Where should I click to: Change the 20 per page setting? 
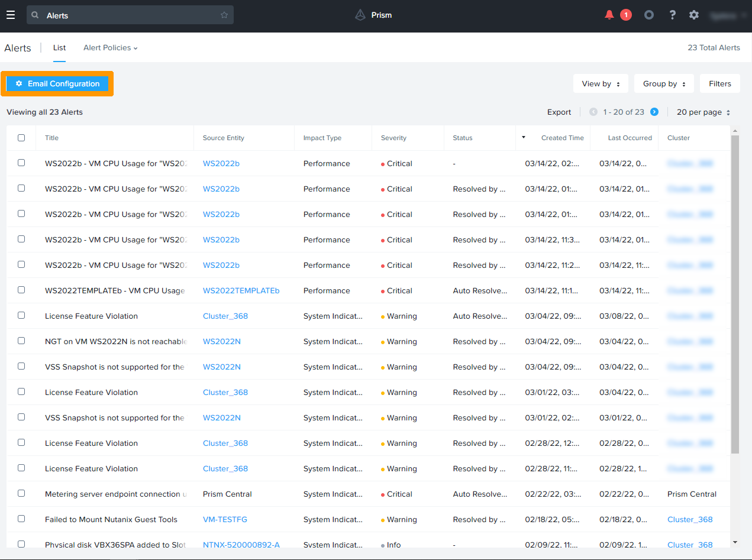click(x=703, y=112)
